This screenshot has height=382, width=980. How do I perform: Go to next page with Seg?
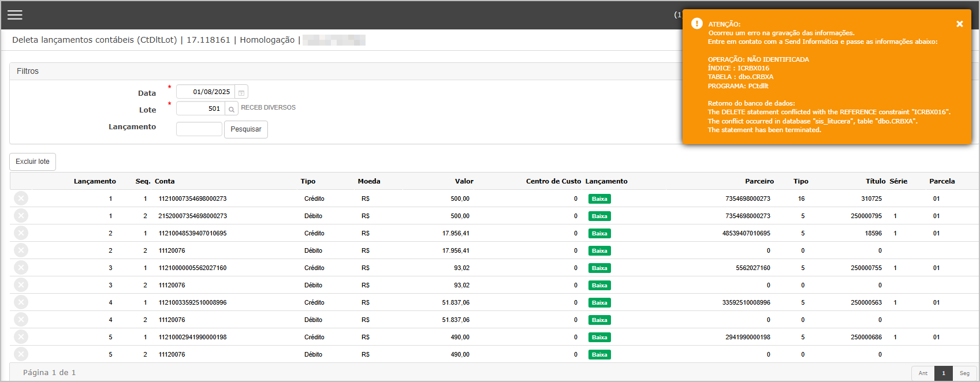coord(964,373)
